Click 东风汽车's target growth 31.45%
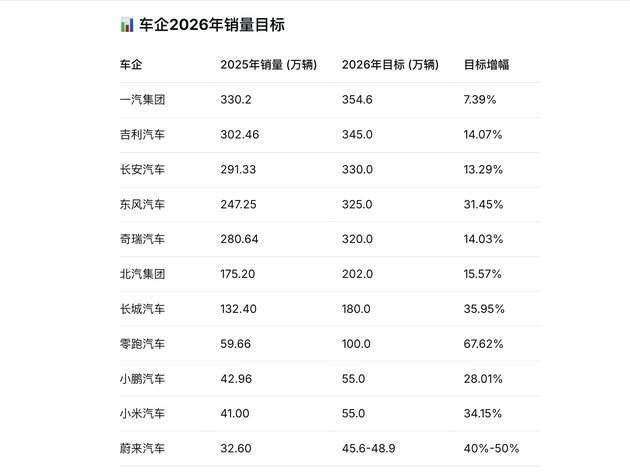The height and width of the screenshot is (472, 630). click(x=483, y=205)
